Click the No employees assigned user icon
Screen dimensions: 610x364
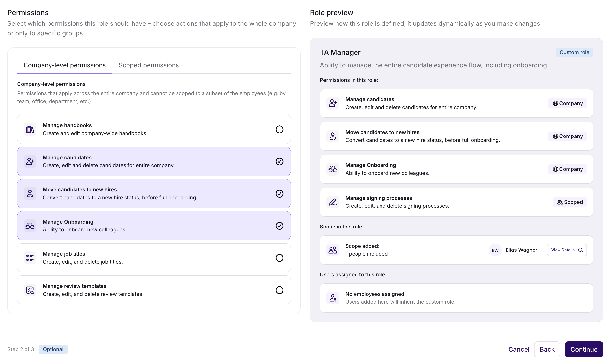[x=332, y=298]
